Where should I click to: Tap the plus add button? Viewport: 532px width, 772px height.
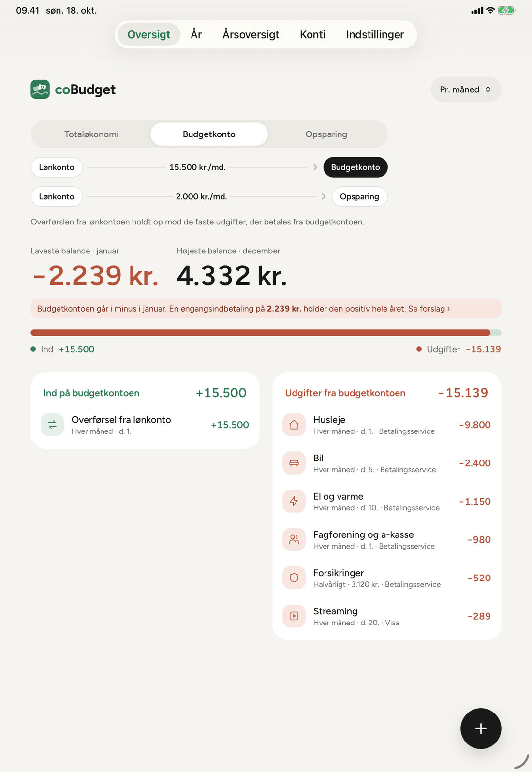(x=481, y=728)
